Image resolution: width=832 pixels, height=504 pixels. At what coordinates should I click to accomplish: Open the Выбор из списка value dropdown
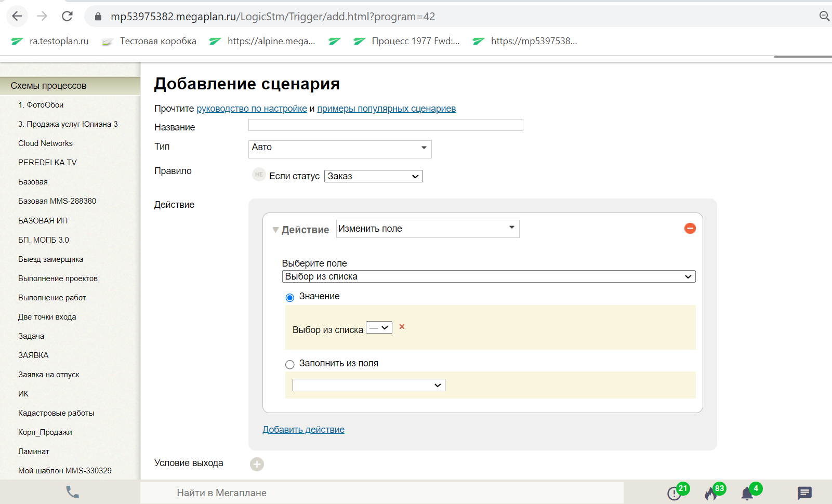379,328
